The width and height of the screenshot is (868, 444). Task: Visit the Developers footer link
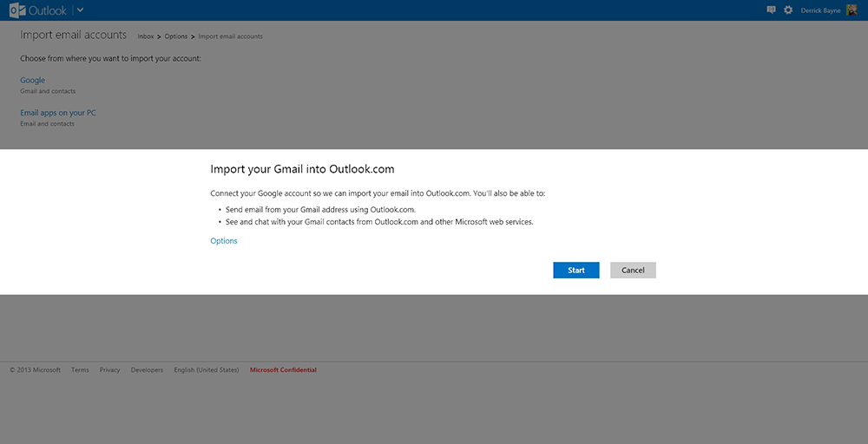147,370
